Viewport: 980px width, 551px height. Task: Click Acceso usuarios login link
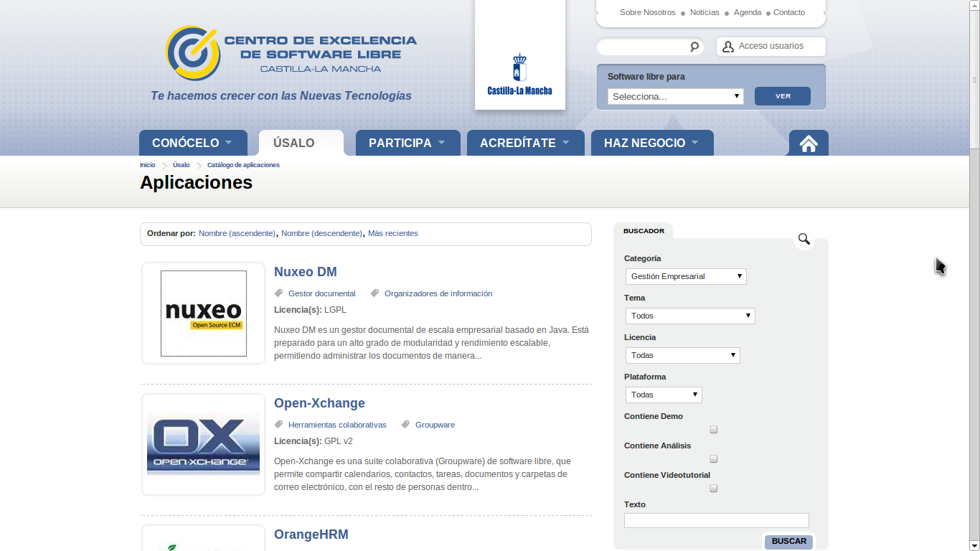pyautogui.click(x=771, y=46)
